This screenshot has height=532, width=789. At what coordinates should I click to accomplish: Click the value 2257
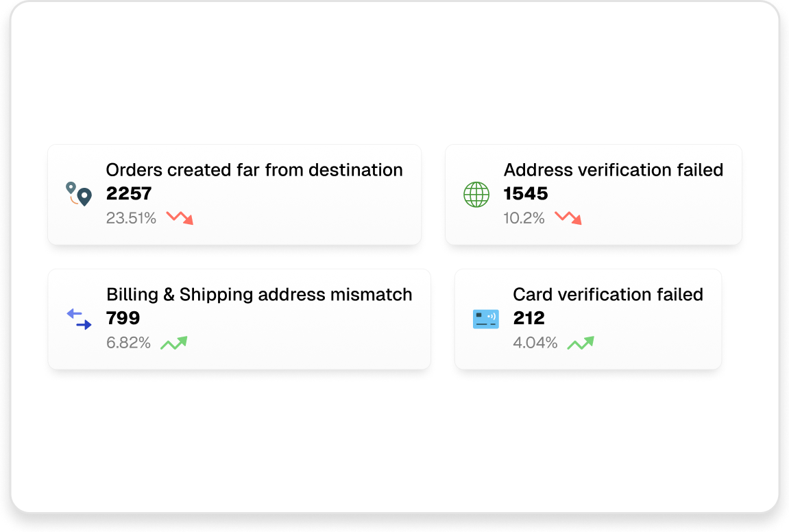pyautogui.click(x=128, y=193)
